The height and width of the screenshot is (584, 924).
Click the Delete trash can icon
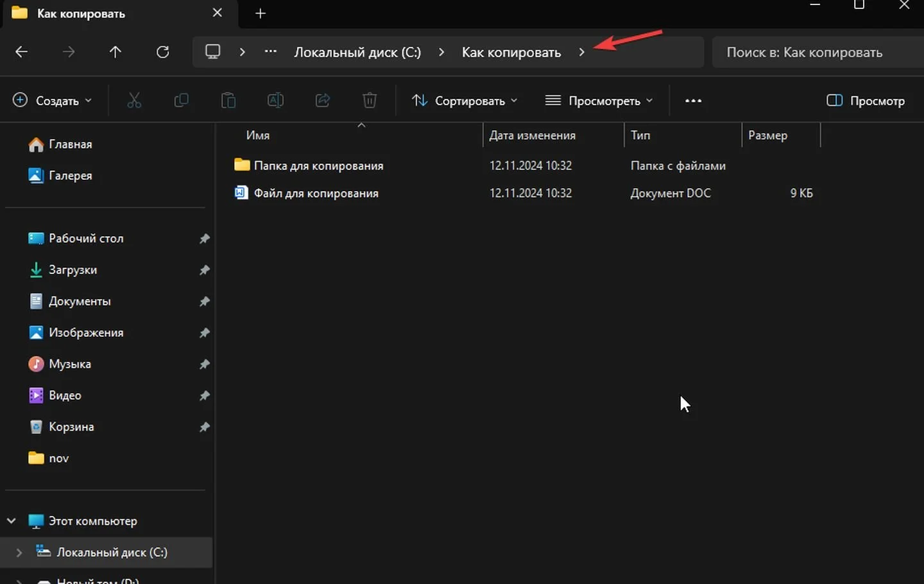pyautogui.click(x=370, y=101)
